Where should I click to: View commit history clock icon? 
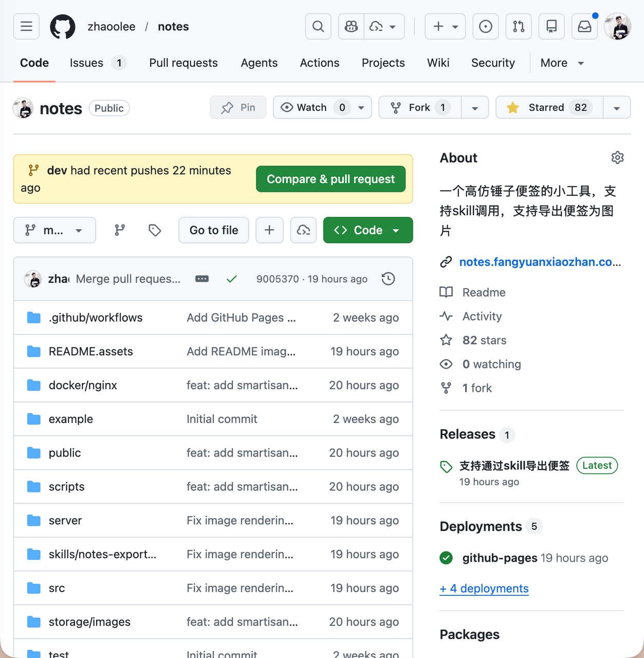[389, 279]
